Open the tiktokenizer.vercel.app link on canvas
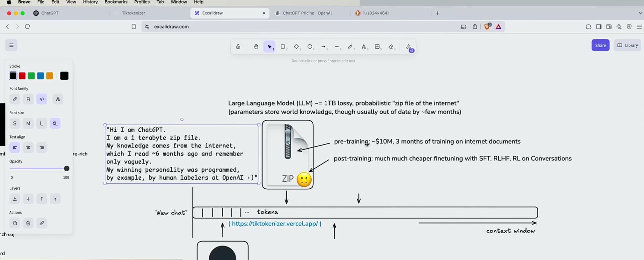Image resolution: width=644 pixels, height=260 pixels. pos(275,223)
